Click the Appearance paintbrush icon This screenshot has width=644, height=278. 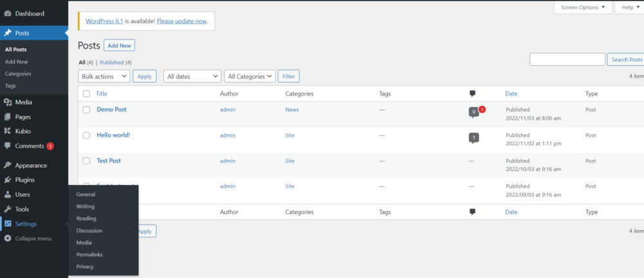point(7,165)
